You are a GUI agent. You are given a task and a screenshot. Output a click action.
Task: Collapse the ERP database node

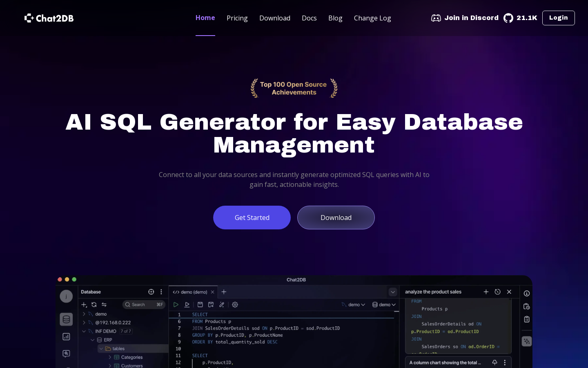point(93,340)
